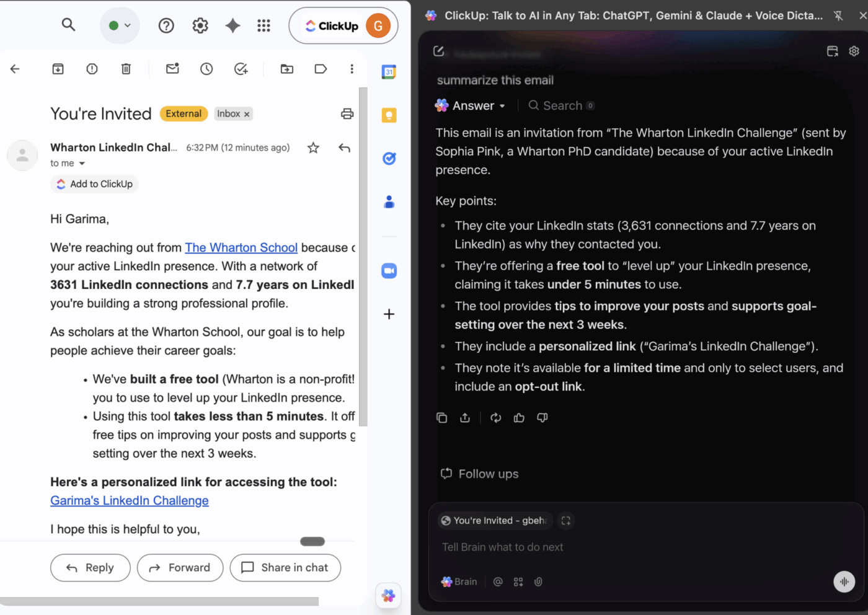Open the account status dropdown
The width and height of the screenshot is (868, 615).
click(x=120, y=25)
